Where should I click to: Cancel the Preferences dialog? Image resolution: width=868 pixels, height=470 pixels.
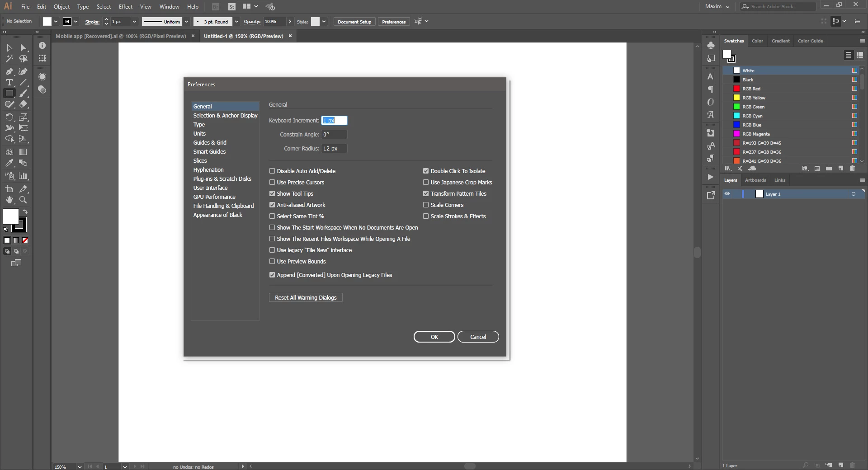(478, 337)
